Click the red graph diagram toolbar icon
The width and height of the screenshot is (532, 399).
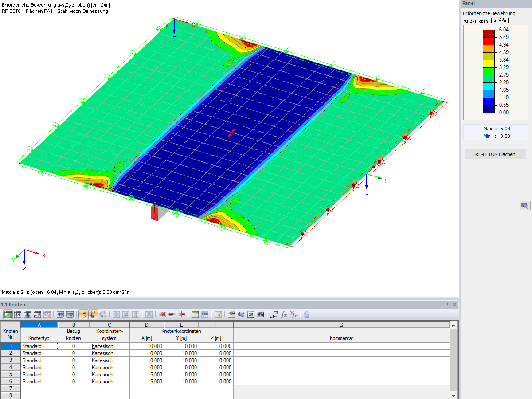coord(47,314)
